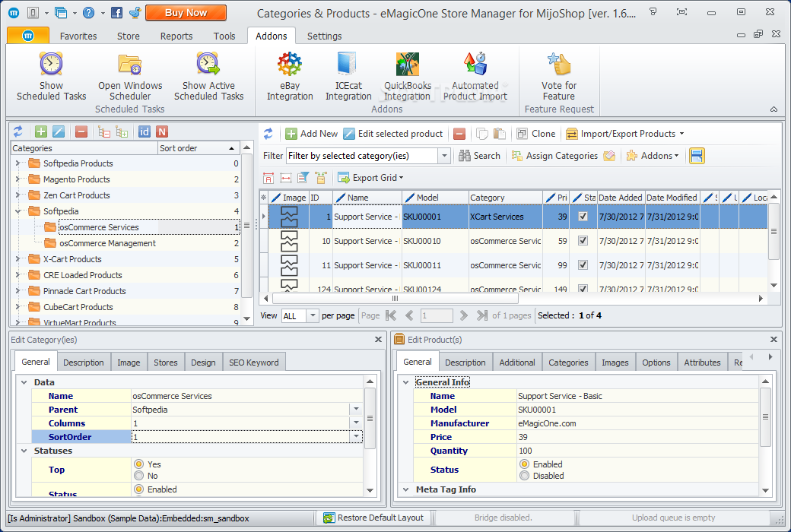The image size is (791, 532).
Task: Set category Top to No
Action: click(138, 476)
